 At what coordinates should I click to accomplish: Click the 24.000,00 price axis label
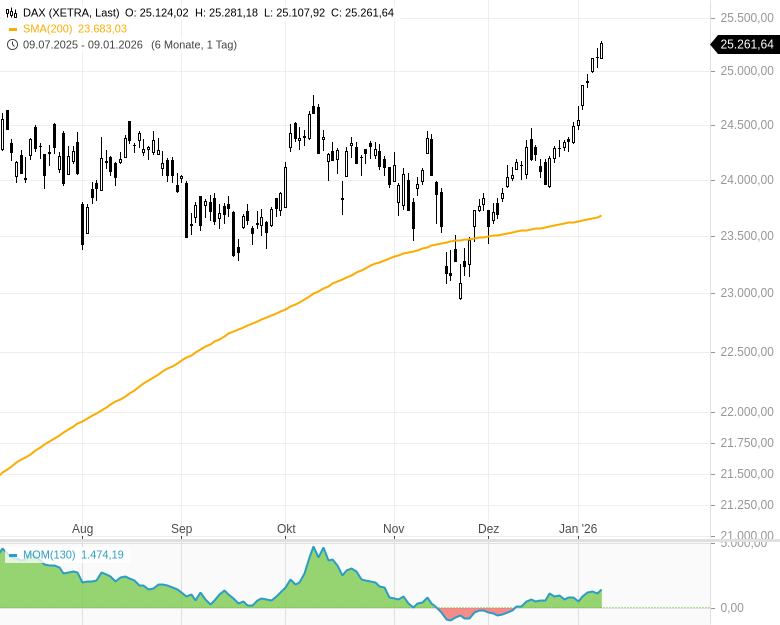(746, 180)
